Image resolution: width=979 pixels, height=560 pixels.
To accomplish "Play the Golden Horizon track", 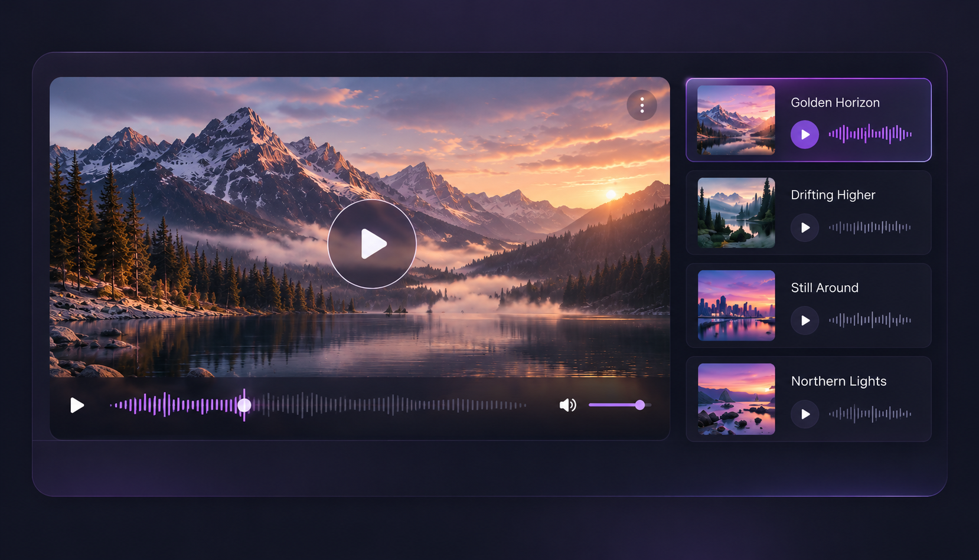I will pos(805,135).
